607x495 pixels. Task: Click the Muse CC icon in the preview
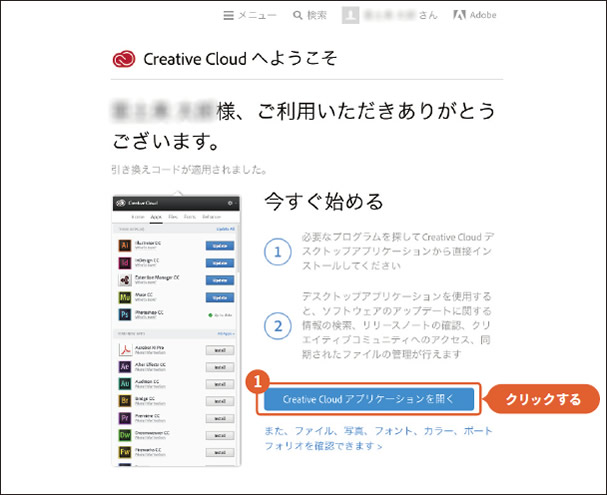pos(125,297)
